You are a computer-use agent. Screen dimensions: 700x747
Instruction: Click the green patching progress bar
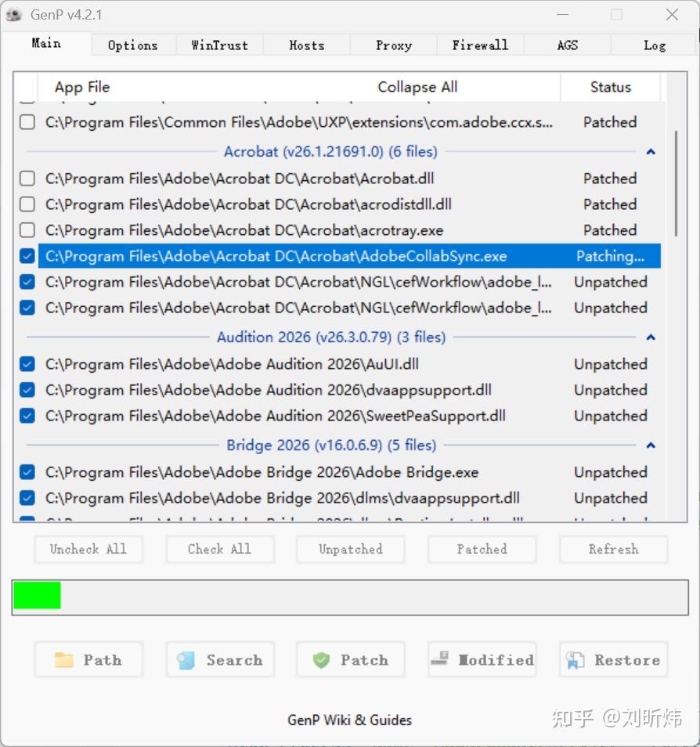[x=37, y=595]
